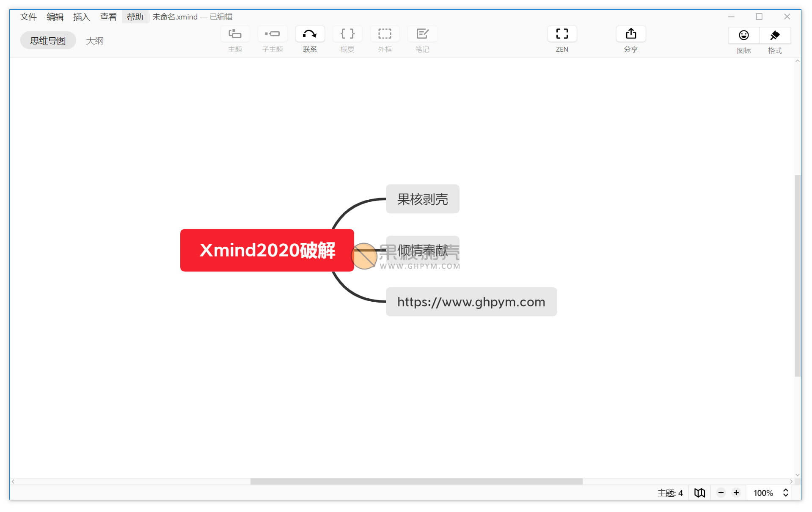The width and height of the screenshot is (812, 512).
Task: Click the horizontal scrollbar thumb
Action: point(416,482)
